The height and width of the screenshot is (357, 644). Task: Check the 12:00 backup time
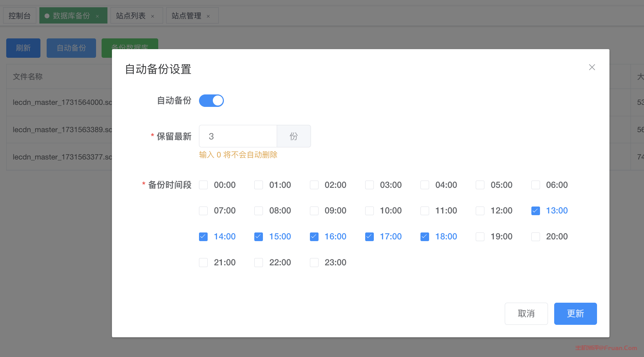(480, 211)
